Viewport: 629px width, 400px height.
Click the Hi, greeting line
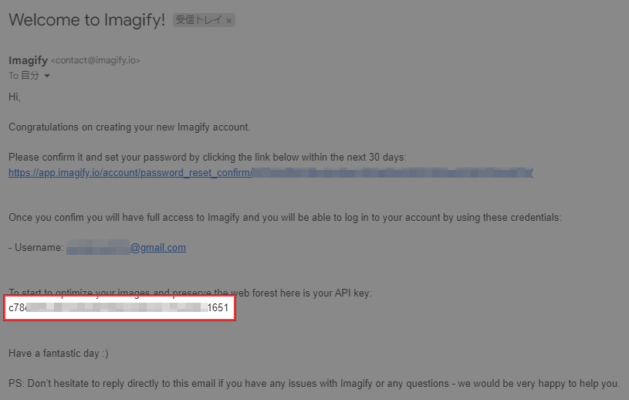[x=14, y=97]
